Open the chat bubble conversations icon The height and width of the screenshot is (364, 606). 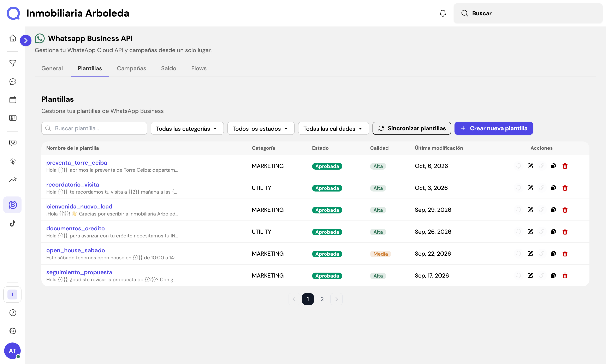coord(13,81)
